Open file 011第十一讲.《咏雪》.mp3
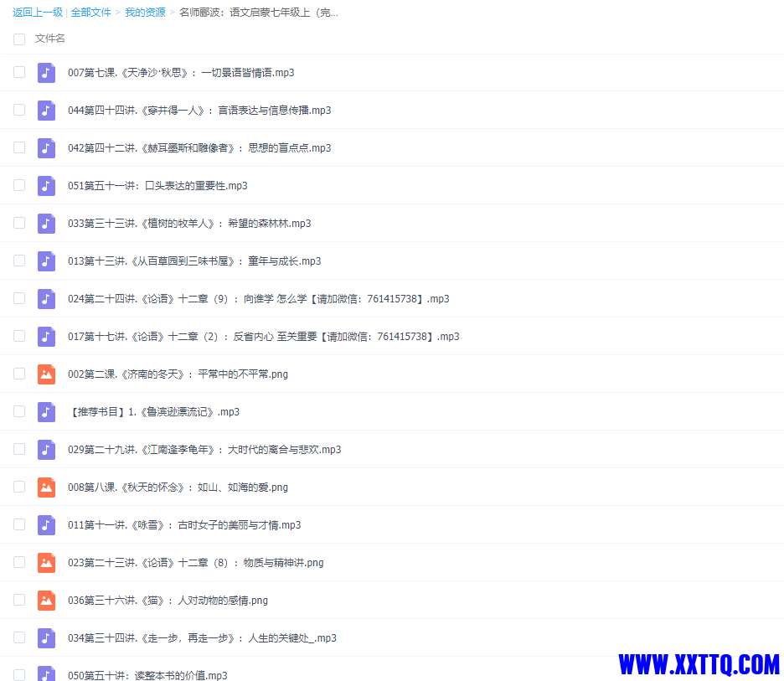 click(184, 525)
